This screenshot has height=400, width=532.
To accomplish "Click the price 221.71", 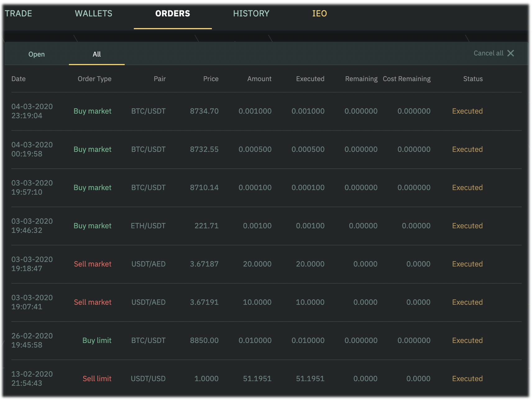I will coord(206,226).
